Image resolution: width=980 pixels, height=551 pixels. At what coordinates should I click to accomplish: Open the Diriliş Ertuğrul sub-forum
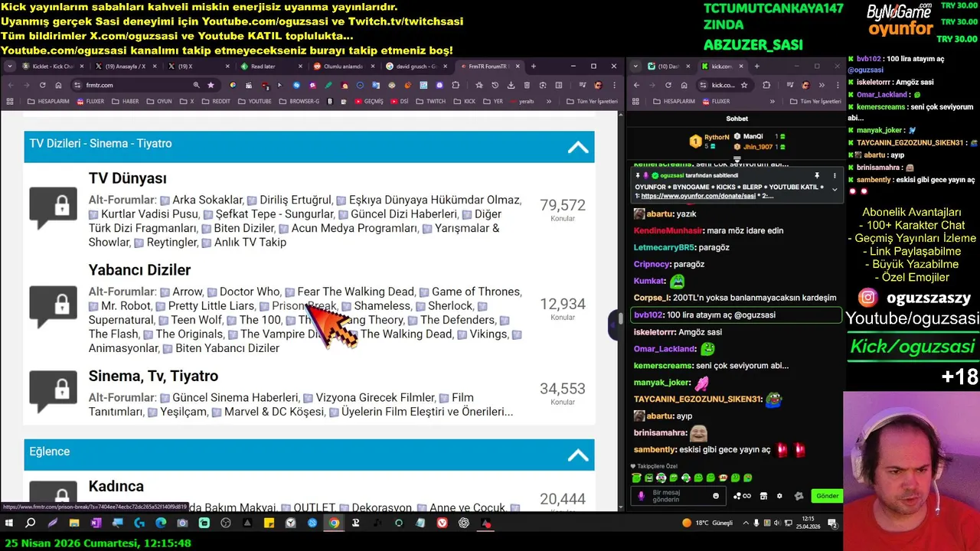click(296, 200)
